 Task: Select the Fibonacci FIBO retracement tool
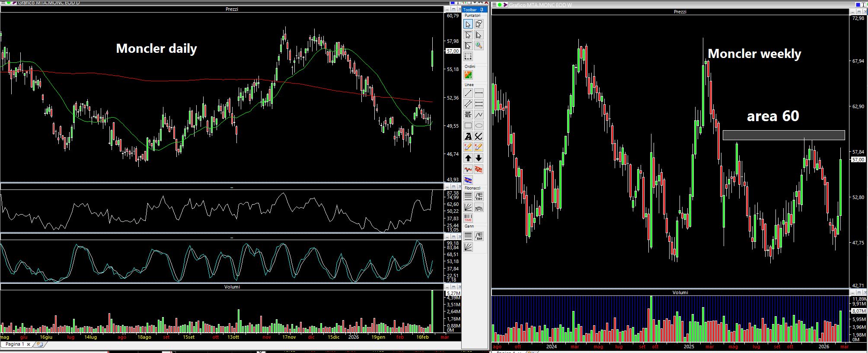click(x=479, y=196)
